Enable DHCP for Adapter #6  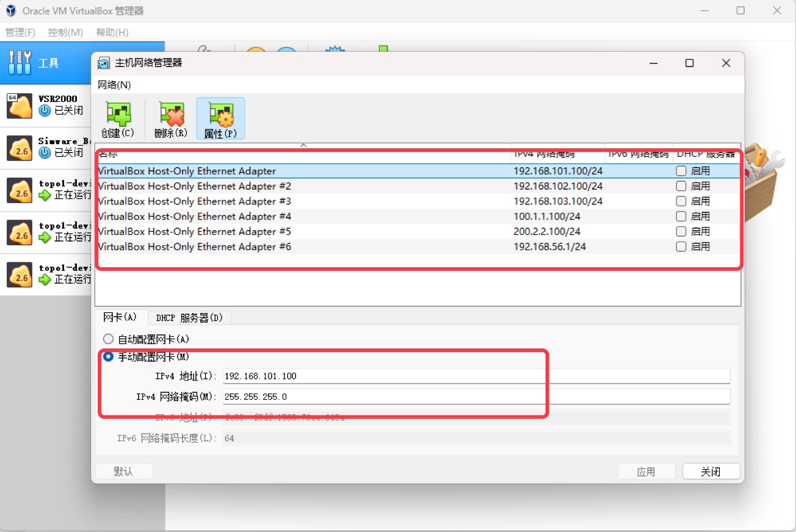681,247
